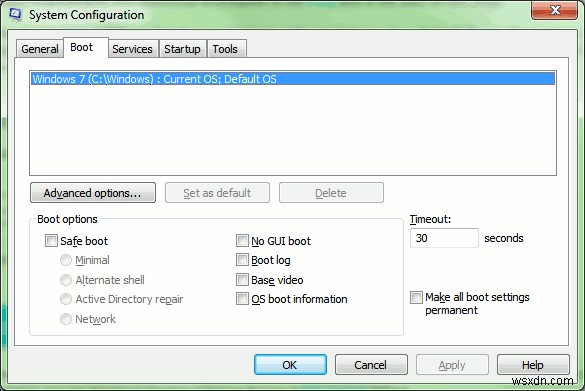Enable the Boot log checkbox
The width and height of the screenshot is (585, 391).
pos(242,260)
